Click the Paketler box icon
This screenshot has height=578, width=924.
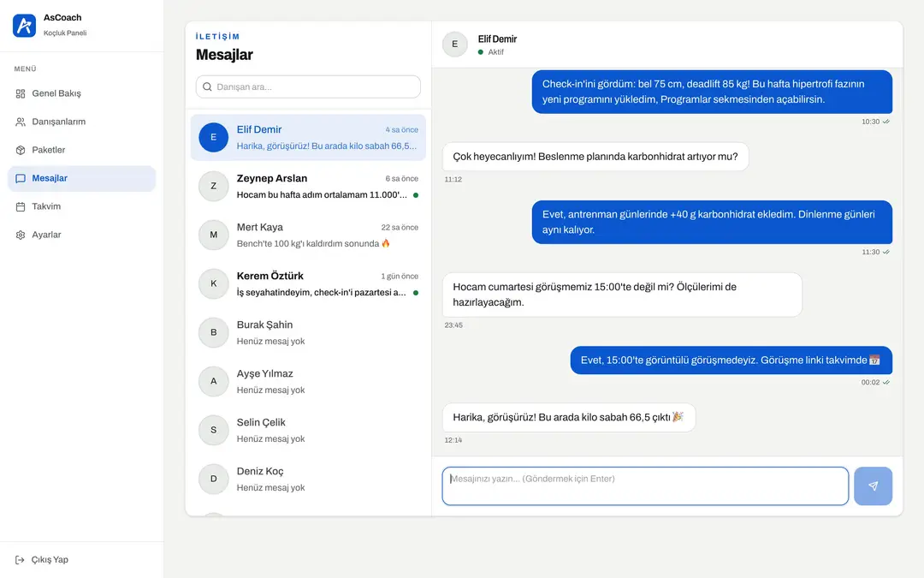pyautogui.click(x=21, y=151)
